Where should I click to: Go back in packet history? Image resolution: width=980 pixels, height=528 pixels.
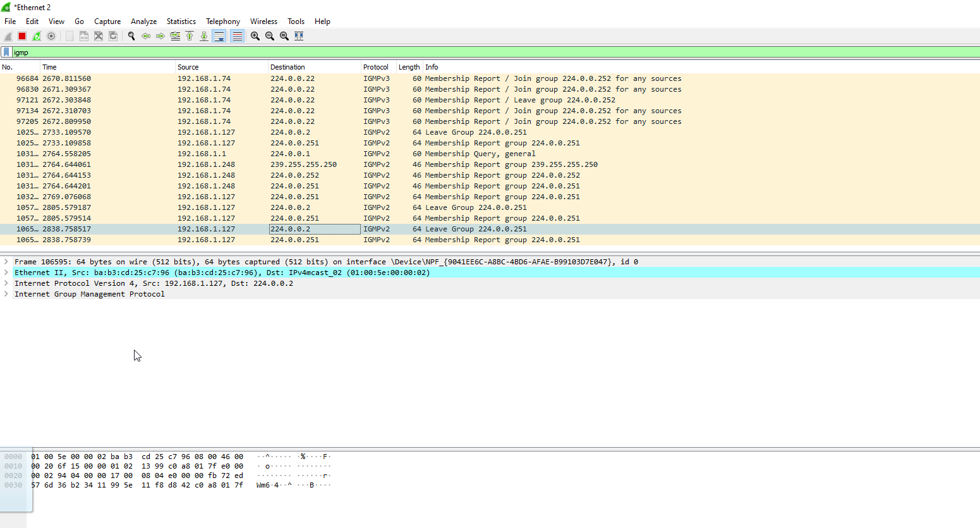146,36
